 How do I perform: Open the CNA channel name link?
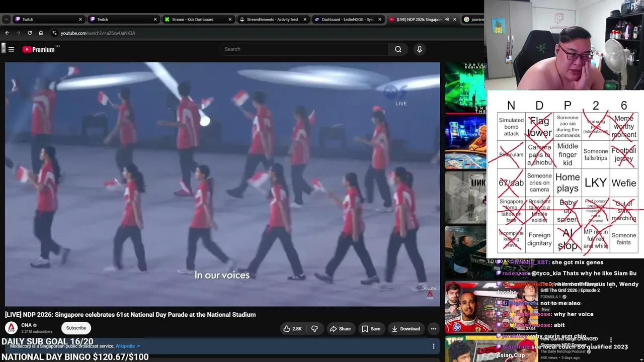pos(26,325)
